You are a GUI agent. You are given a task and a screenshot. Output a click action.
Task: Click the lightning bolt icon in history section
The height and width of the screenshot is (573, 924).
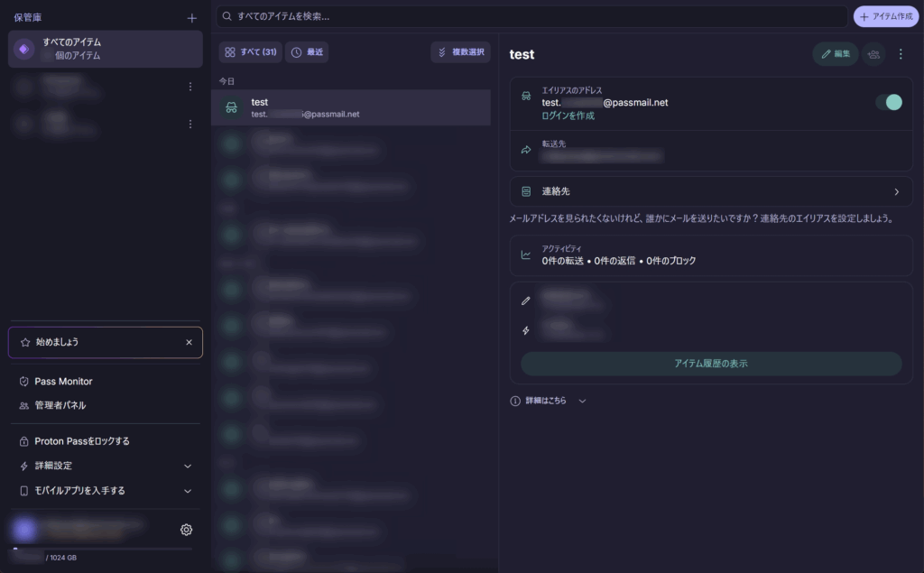[526, 330]
